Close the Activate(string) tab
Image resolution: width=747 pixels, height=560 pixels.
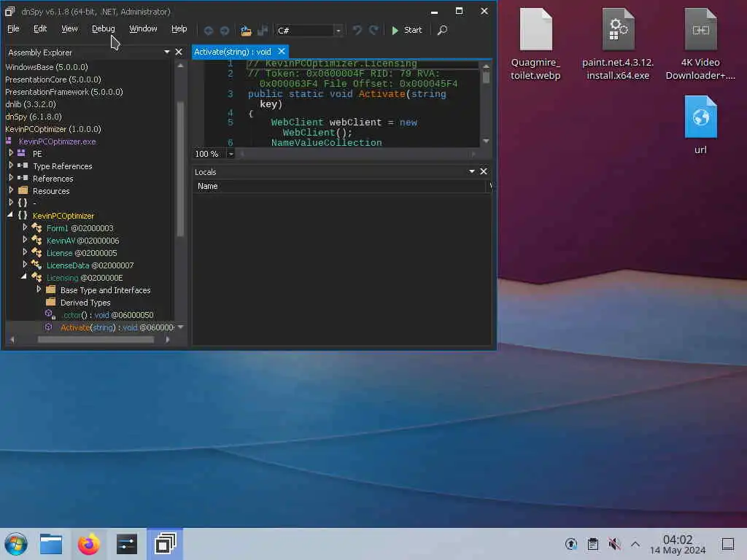tap(282, 52)
